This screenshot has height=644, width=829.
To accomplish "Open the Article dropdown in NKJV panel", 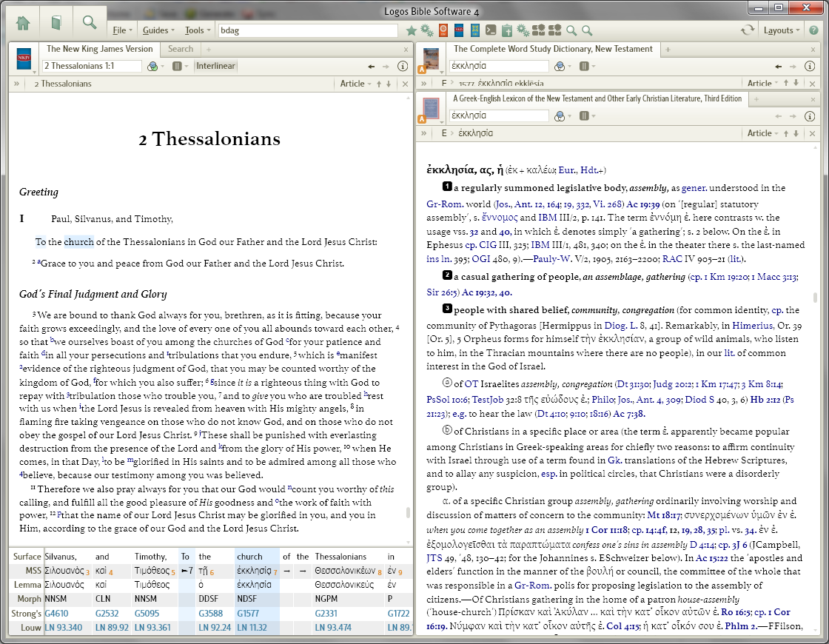I will [355, 84].
